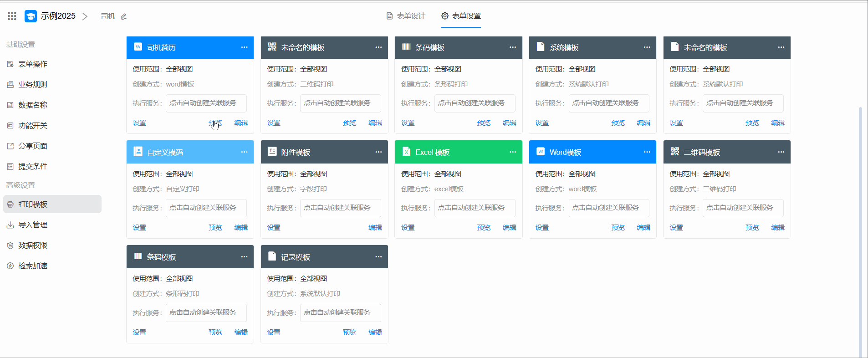The height and width of the screenshot is (358, 868).
Task: Click the 执行服务 field on 司机简历 card
Action: click(x=206, y=103)
